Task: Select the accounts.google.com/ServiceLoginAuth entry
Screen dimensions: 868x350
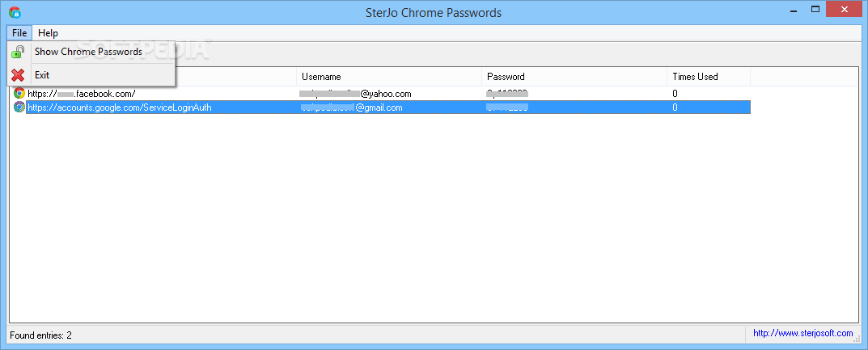Action: pos(120,108)
